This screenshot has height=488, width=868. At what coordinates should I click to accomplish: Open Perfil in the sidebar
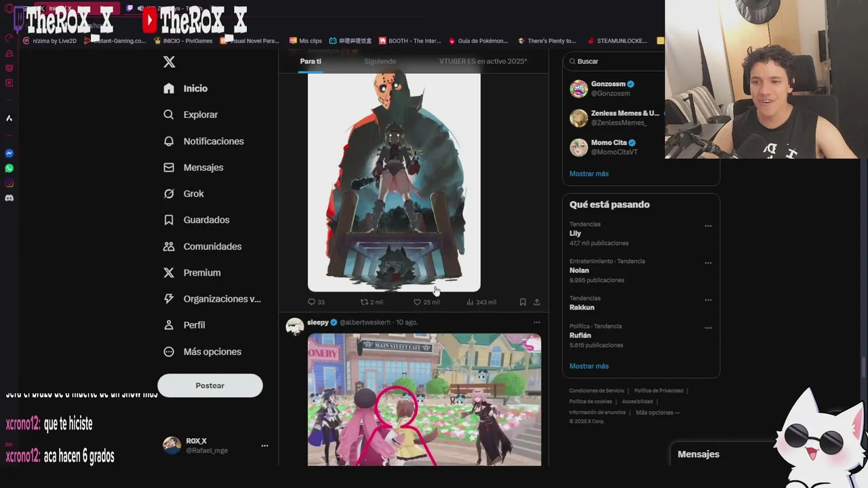coord(184,325)
